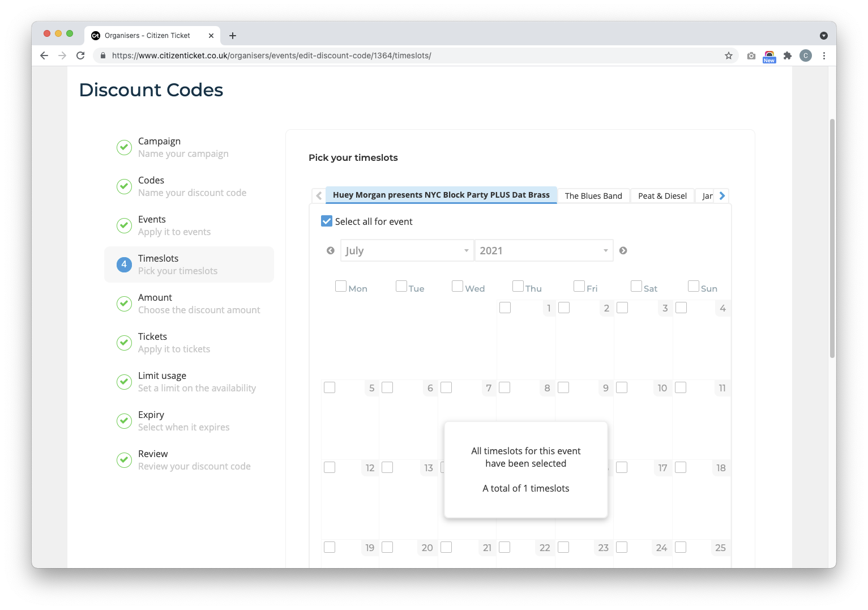Click the Review step checkmark icon
The width and height of the screenshot is (868, 610).
coord(124,460)
